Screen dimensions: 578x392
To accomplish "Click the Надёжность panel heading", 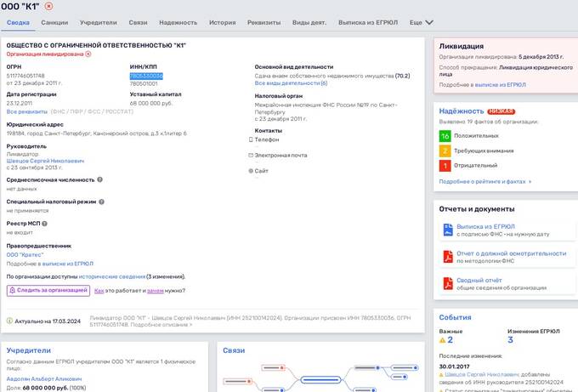I will (x=462, y=111).
